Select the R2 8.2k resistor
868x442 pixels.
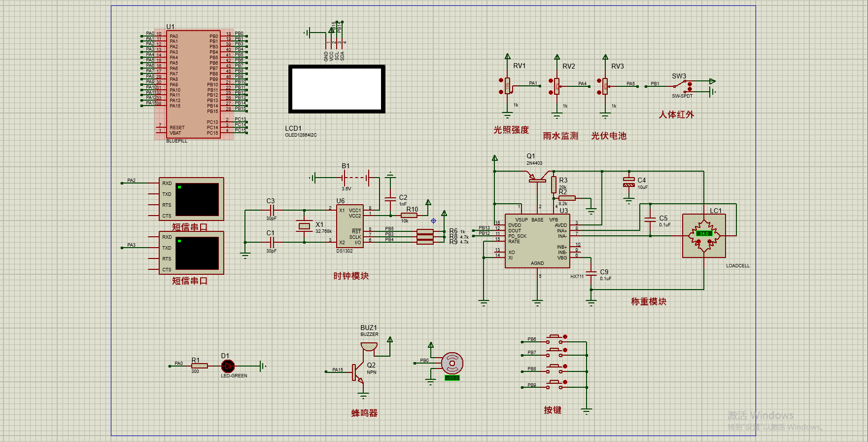[567, 198]
